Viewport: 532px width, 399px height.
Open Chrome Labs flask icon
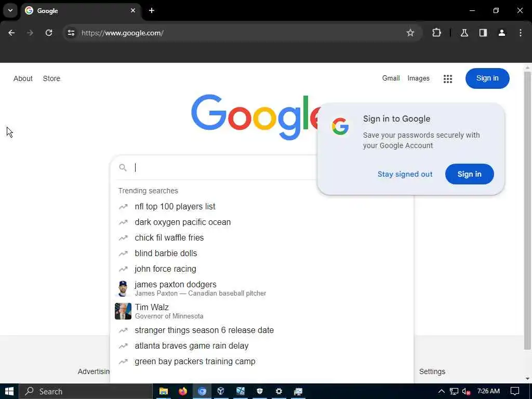tap(464, 33)
